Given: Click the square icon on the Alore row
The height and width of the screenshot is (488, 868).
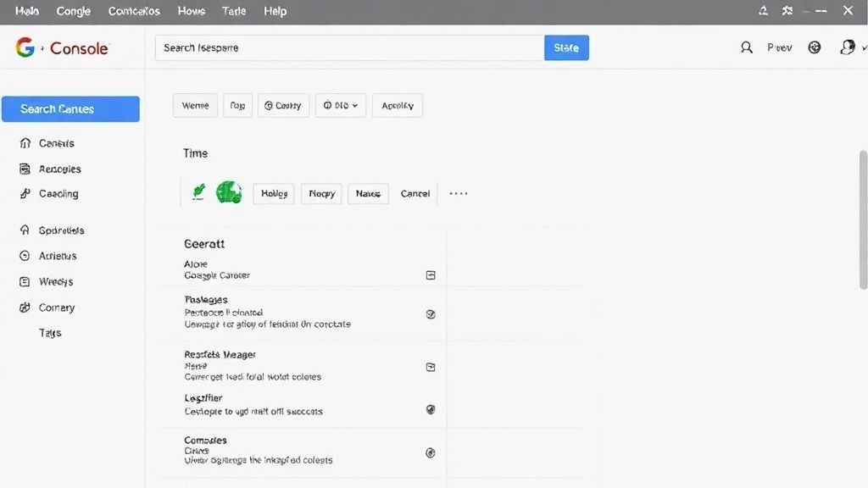Looking at the screenshot, I should (x=431, y=275).
